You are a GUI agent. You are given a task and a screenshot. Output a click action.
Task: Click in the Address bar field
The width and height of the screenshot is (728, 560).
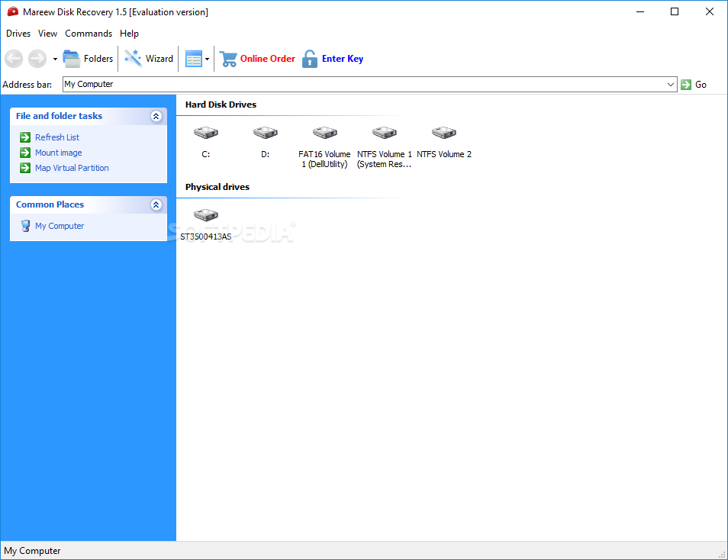[x=369, y=85]
